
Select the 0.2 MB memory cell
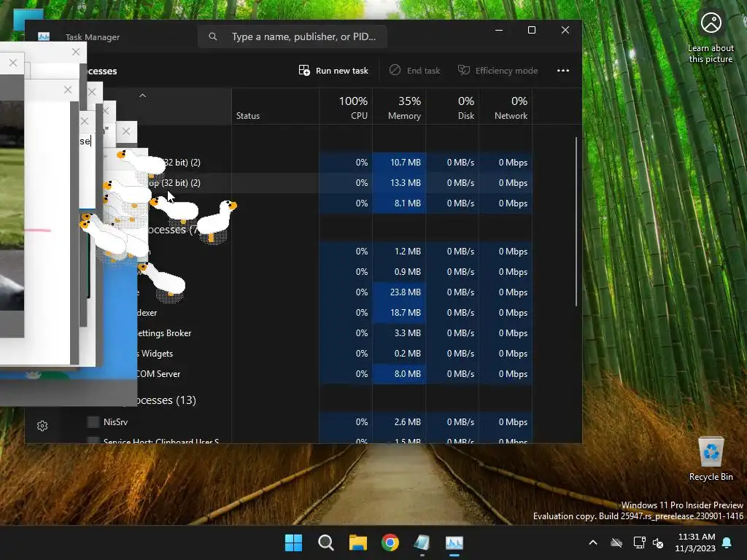click(399, 354)
